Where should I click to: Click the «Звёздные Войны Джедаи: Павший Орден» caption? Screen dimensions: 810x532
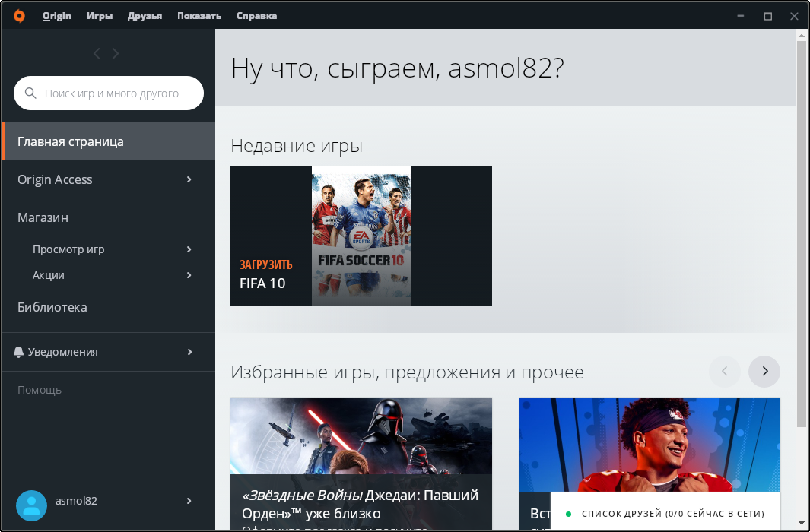[360, 504]
